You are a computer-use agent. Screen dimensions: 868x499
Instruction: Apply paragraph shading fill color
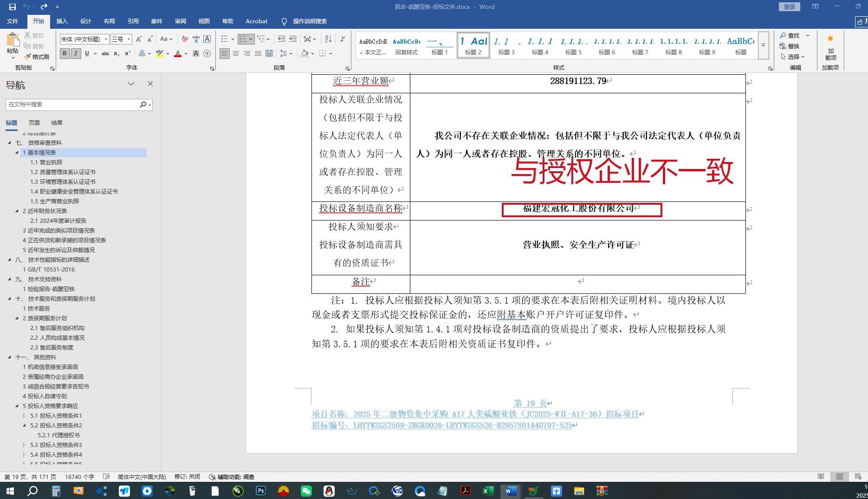[x=304, y=54]
